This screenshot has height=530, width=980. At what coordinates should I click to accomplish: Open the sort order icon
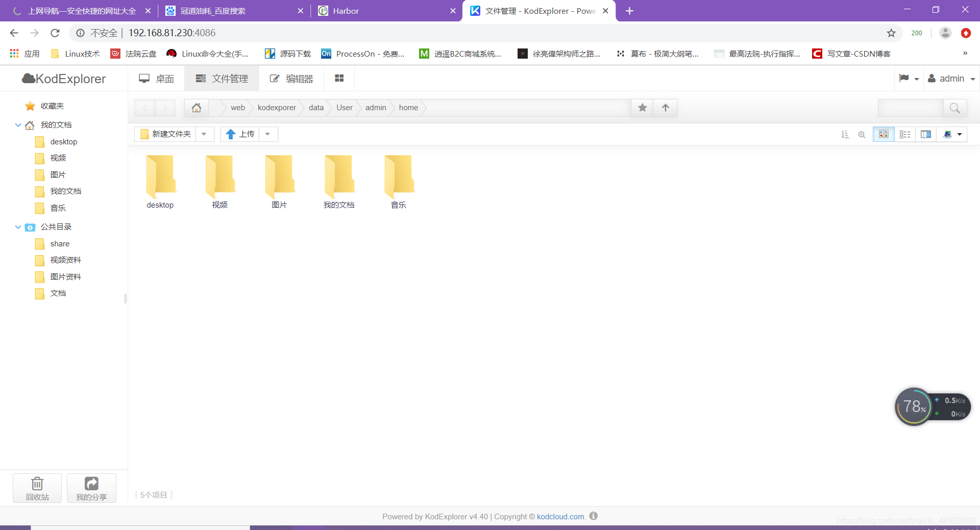[845, 134]
